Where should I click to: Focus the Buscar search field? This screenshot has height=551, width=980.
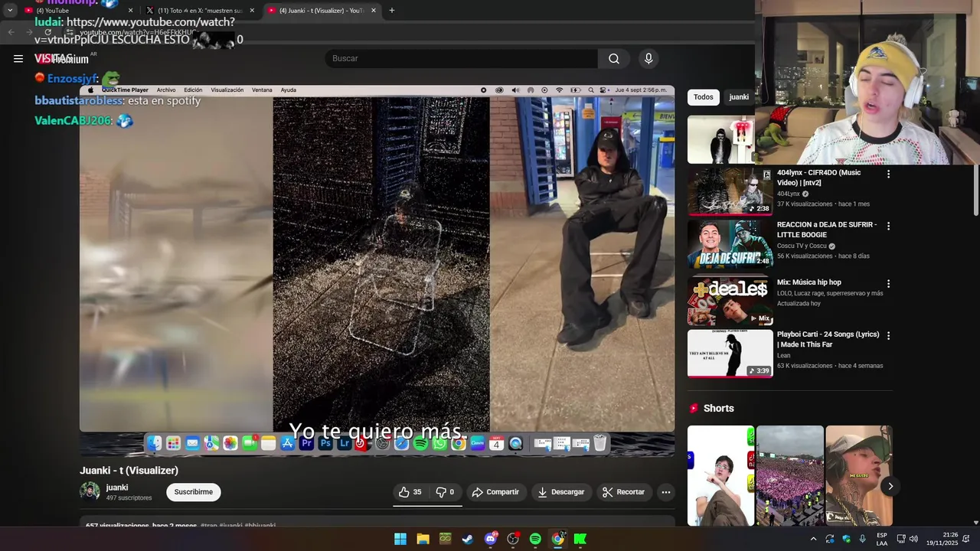pos(462,58)
